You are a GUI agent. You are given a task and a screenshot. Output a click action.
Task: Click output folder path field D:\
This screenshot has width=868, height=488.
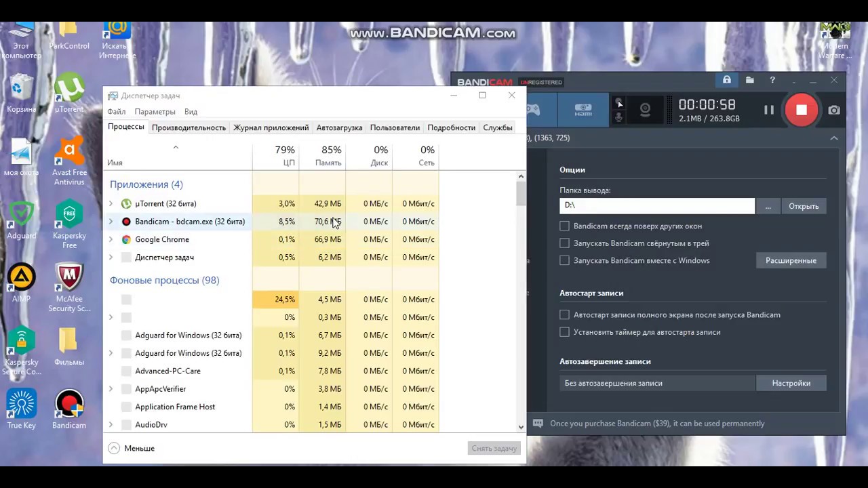pos(656,205)
